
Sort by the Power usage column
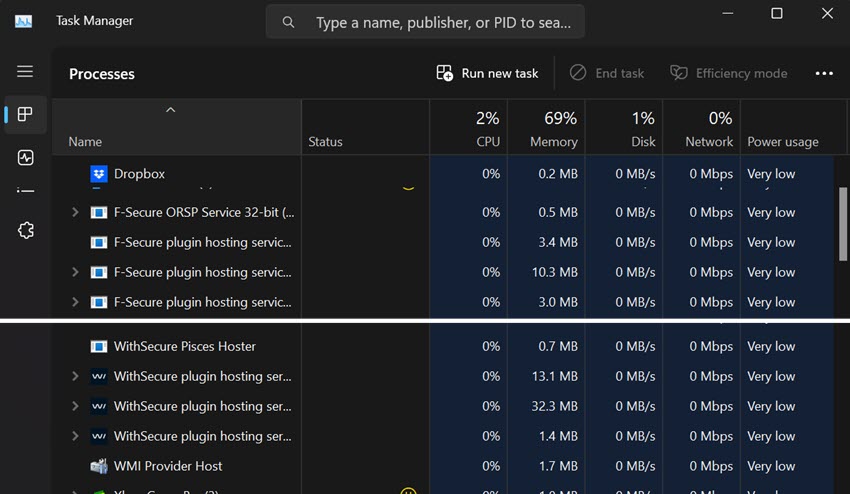783,142
